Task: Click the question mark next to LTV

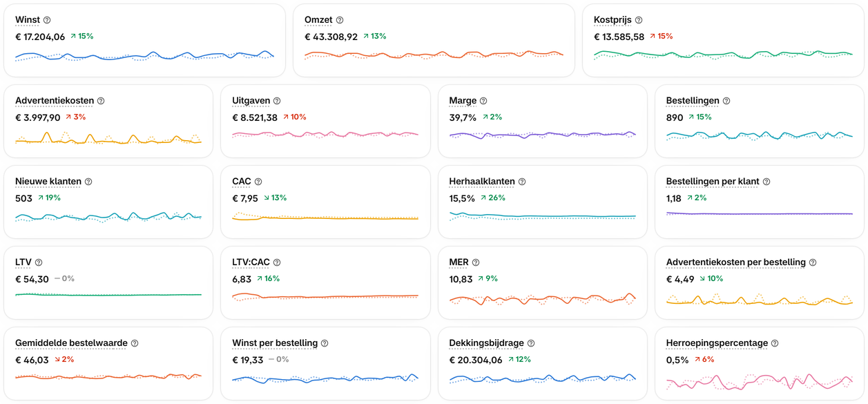Action: tap(39, 262)
